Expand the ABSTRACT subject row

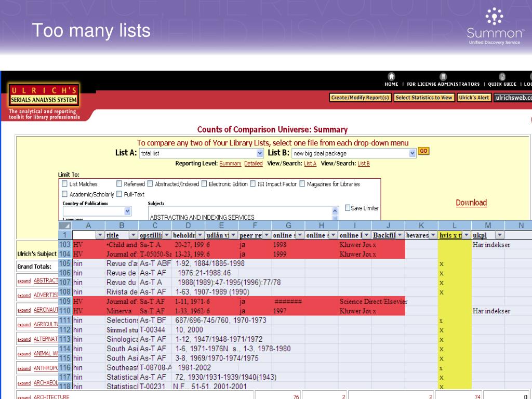24,281
